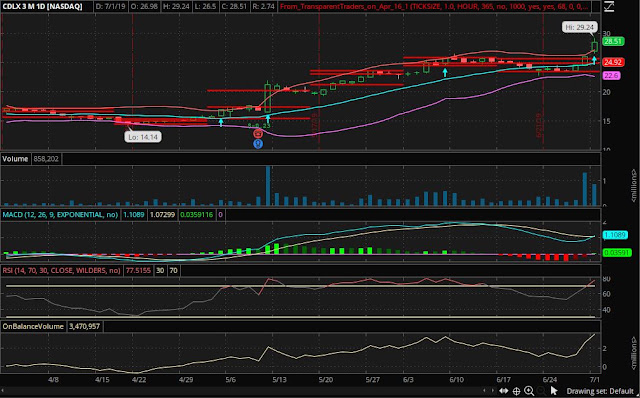Click the Volume study label
This screenshot has width=640, height=398.
pos(15,159)
